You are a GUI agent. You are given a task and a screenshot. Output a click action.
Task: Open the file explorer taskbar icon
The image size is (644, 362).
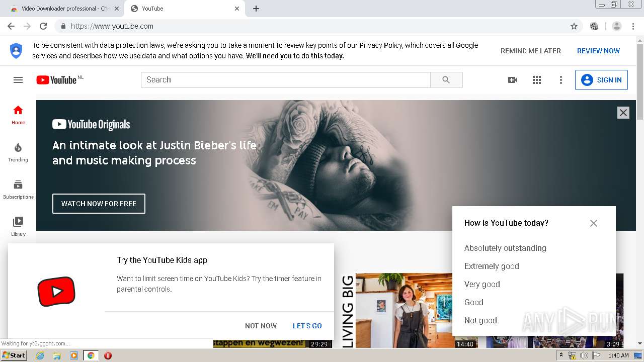pyautogui.click(x=57, y=355)
